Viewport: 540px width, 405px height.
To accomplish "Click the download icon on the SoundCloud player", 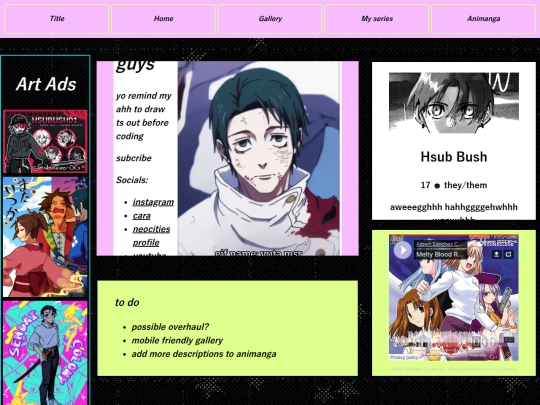I will tap(497, 254).
